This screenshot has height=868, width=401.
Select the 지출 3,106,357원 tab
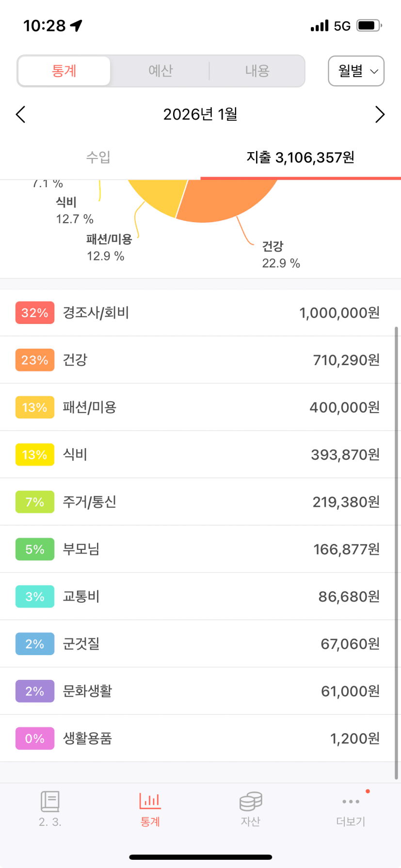(x=301, y=157)
